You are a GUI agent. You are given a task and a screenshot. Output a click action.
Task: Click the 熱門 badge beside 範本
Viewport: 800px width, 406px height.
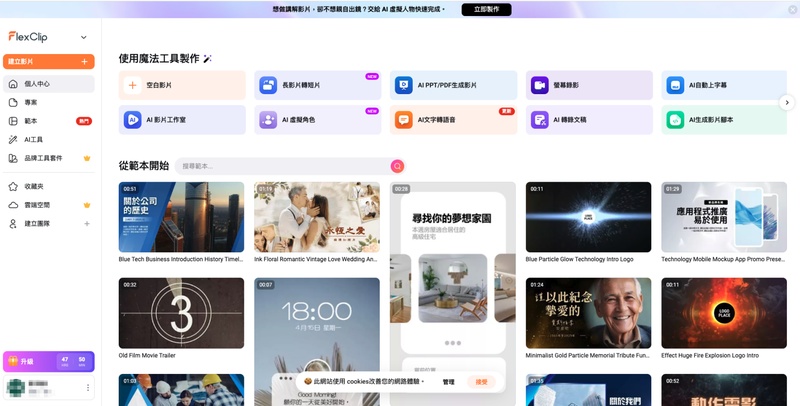(x=84, y=121)
